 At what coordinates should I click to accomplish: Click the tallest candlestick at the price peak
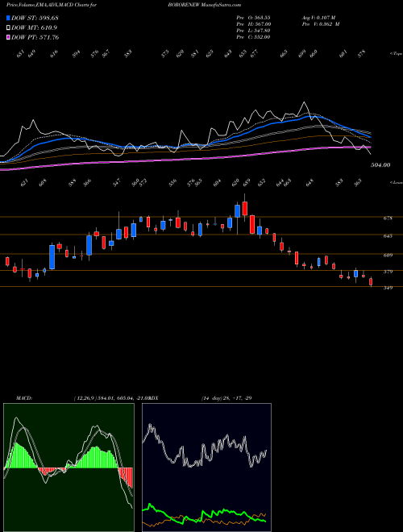245,208
